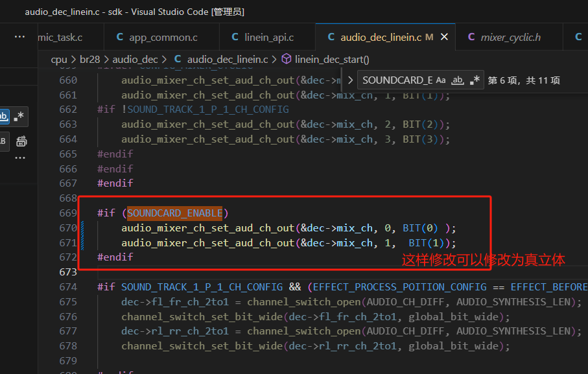
Task: Click line number 673 in the gutter
Action: (x=68, y=272)
